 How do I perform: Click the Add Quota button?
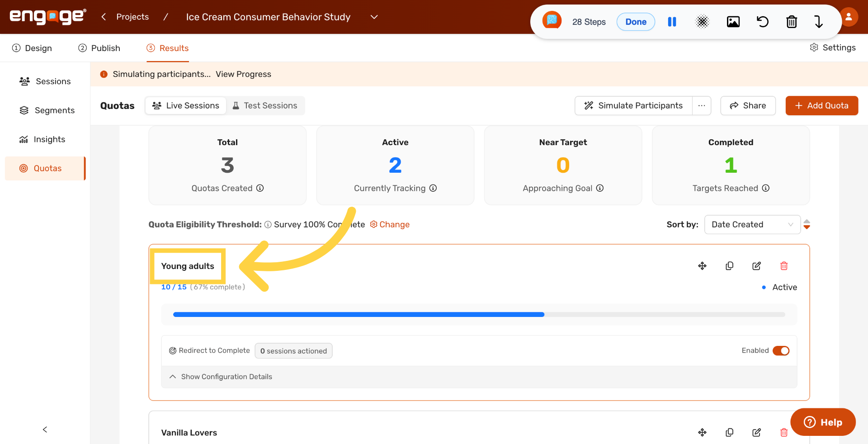pyautogui.click(x=821, y=105)
